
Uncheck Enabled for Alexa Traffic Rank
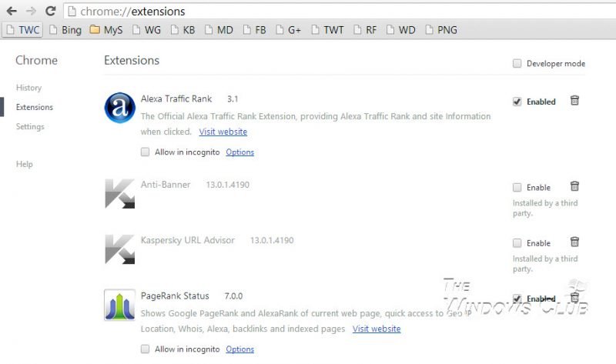(x=517, y=102)
